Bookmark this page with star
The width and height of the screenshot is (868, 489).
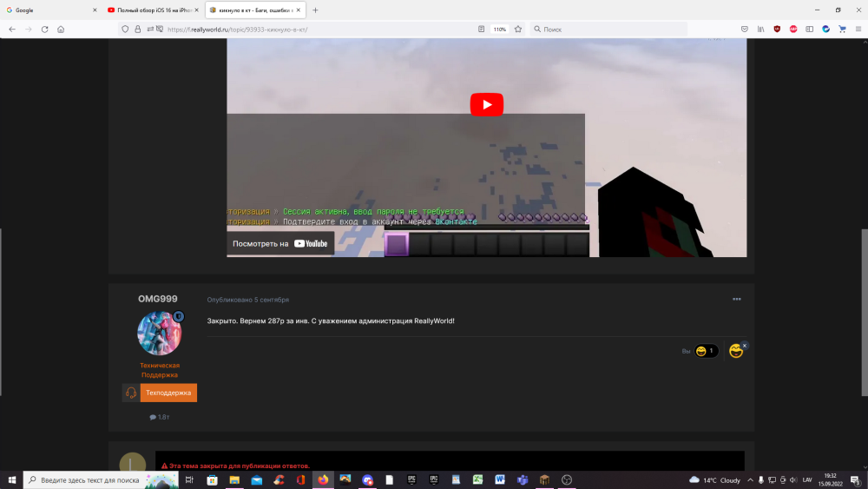[x=518, y=30]
